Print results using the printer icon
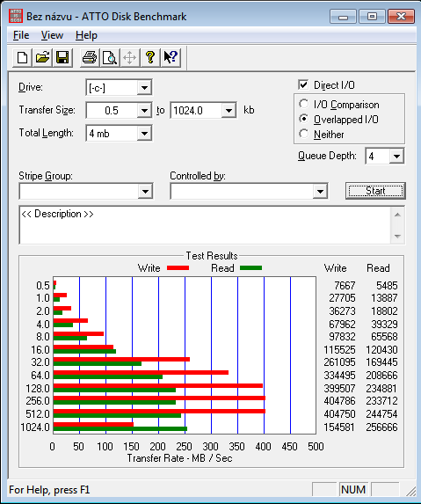The height and width of the screenshot is (504, 421). (x=90, y=58)
